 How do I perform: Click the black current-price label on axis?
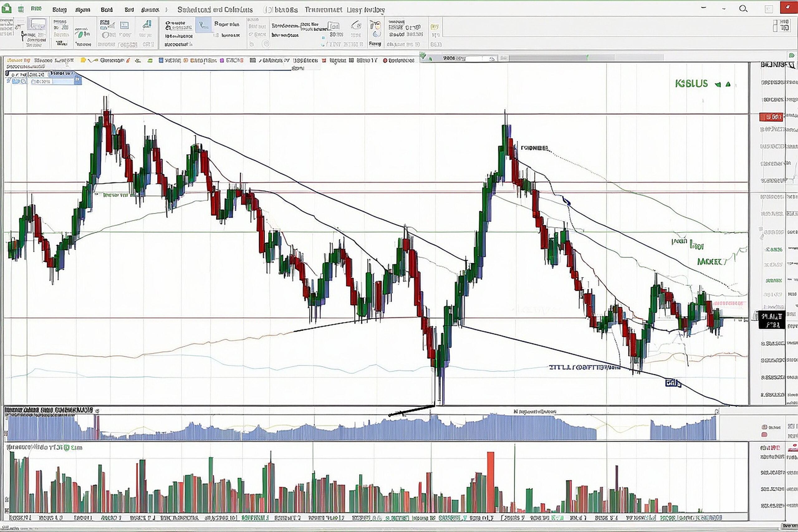point(772,320)
